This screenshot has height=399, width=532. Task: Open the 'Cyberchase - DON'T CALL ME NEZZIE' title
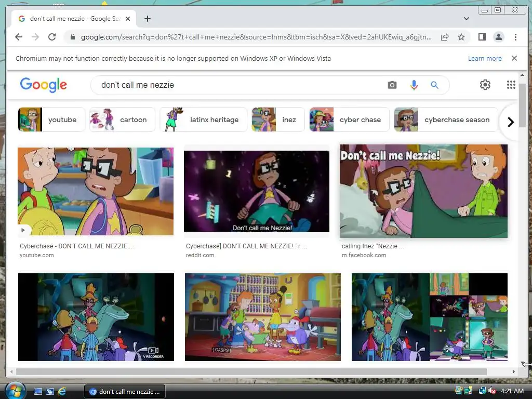(77, 246)
